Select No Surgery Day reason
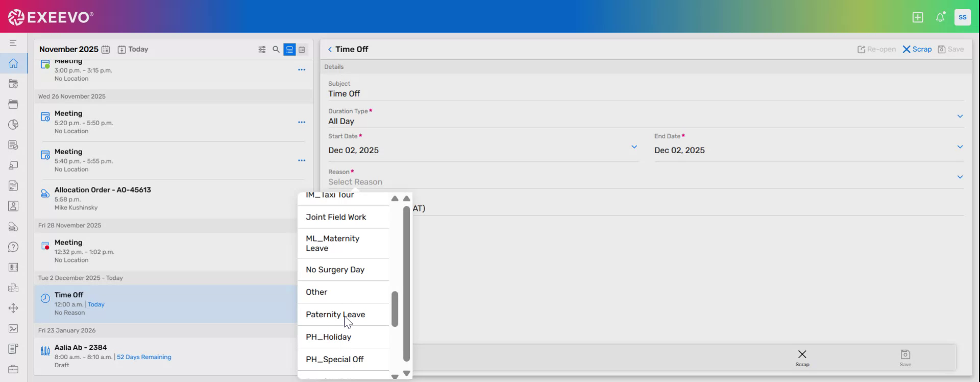 (x=344, y=270)
